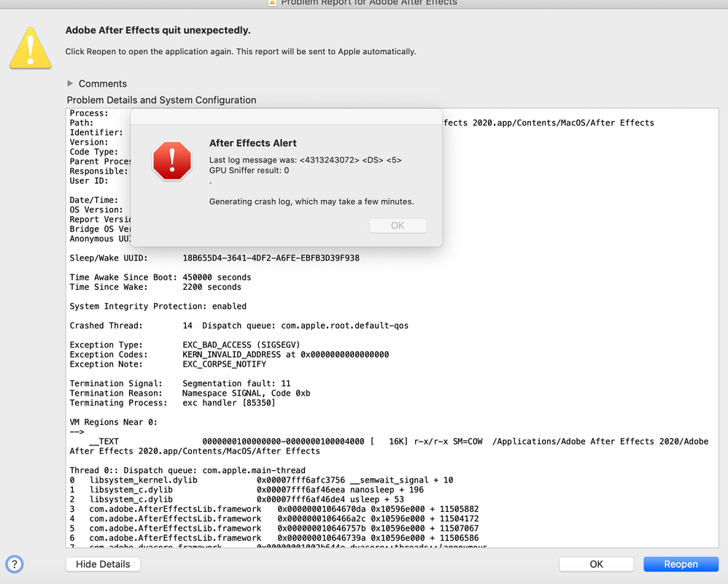This screenshot has height=584, width=728.
Task: Click stack frame 4 ending 11504172
Action: click(x=274, y=519)
